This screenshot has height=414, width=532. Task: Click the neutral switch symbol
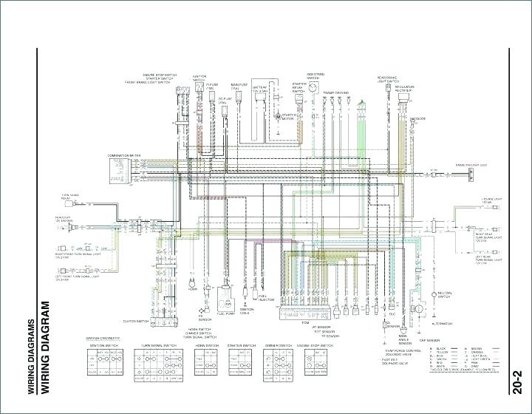[434, 294]
